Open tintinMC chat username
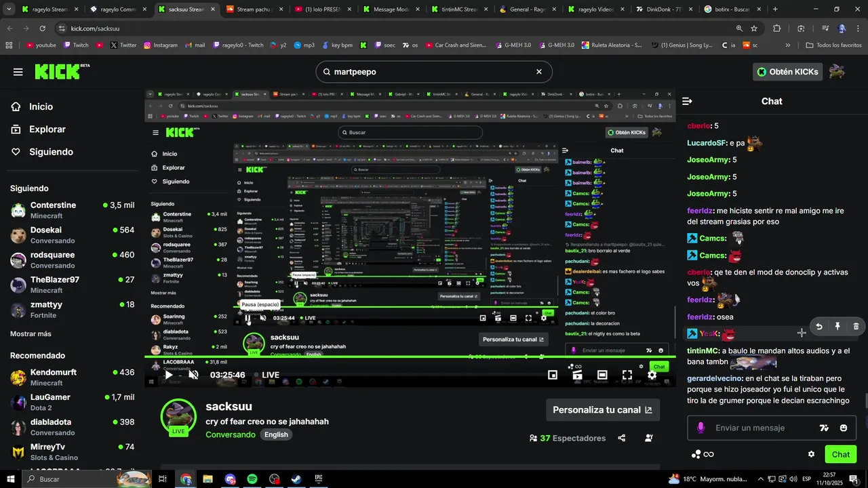Viewport: 868px width, 488px height. click(703, 350)
